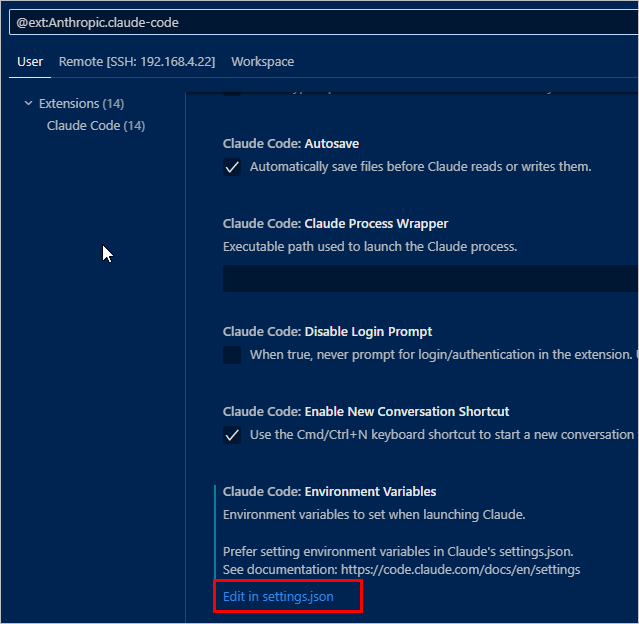
Task: Click the Autosave description text
Action: click(x=420, y=167)
